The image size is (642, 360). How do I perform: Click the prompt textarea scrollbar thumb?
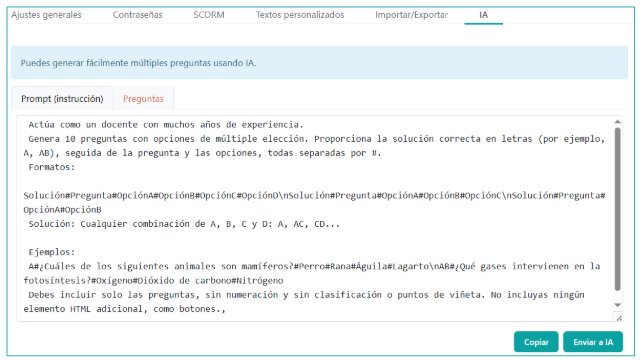click(x=617, y=209)
